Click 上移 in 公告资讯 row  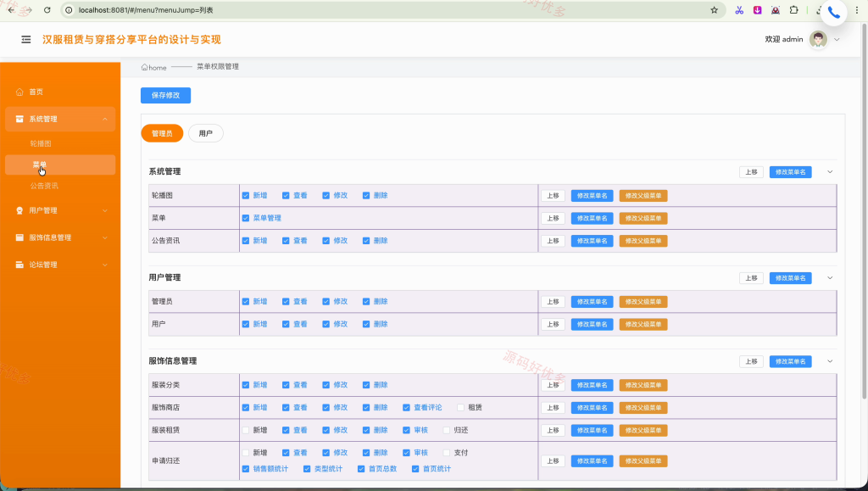pos(553,241)
